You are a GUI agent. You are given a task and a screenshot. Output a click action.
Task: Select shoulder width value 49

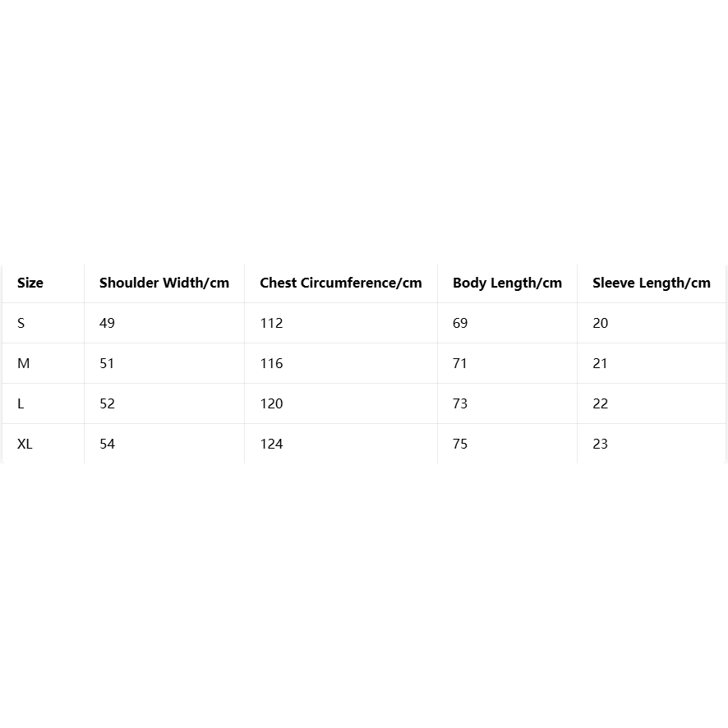point(108,323)
